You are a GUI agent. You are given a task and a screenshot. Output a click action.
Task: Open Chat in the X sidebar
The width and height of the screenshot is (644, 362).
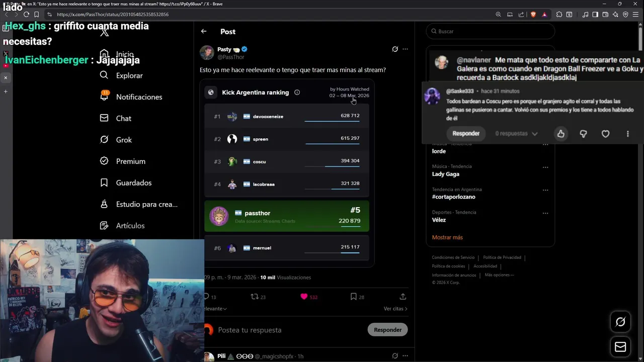point(115,118)
